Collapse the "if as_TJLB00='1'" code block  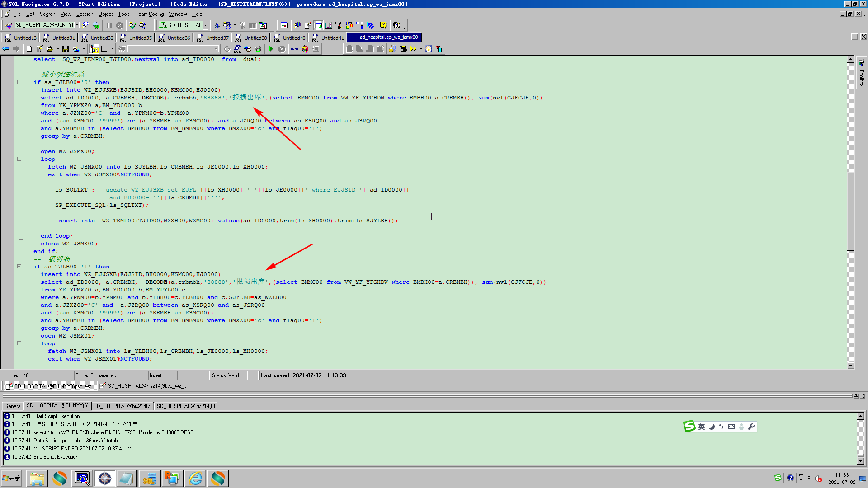[19, 267]
